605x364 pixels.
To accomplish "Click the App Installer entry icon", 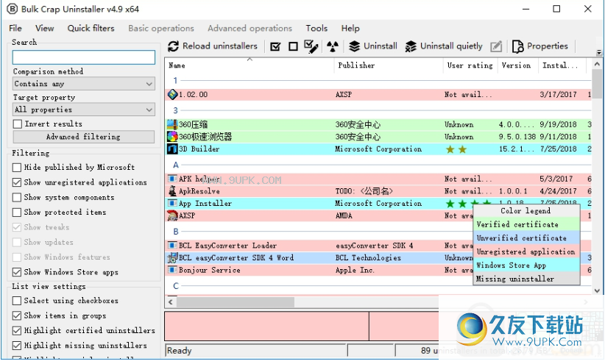I will click(x=172, y=203).
